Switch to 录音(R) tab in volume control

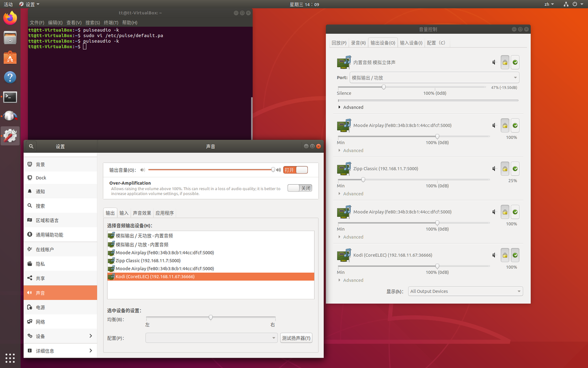[358, 43]
